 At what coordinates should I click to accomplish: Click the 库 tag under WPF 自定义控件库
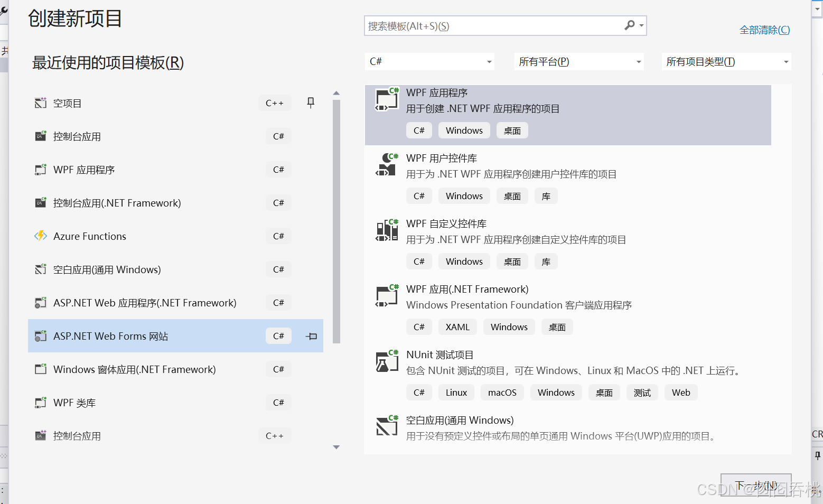[x=546, y=262]
